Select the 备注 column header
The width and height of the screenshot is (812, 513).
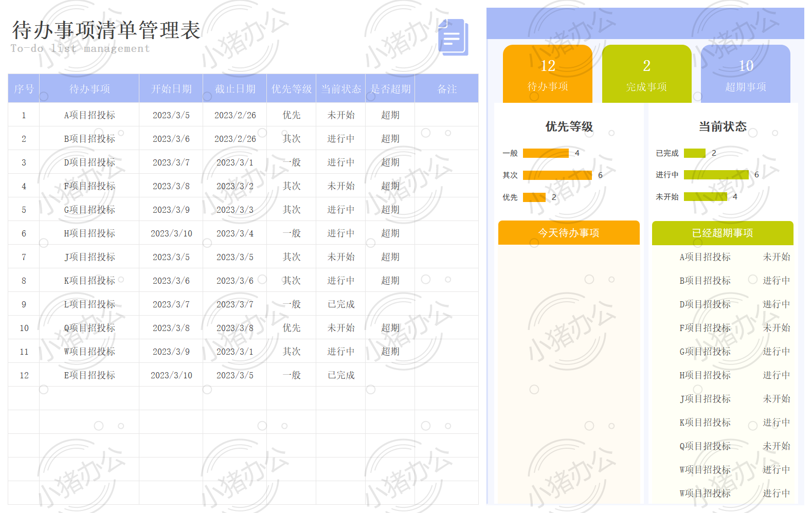[x=447, y=89]
